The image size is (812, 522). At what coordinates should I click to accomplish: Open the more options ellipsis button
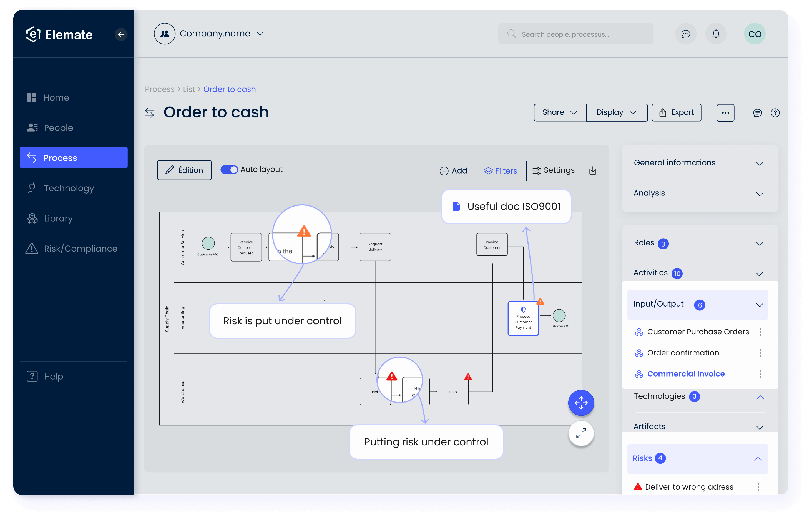[x=725, y=112]
